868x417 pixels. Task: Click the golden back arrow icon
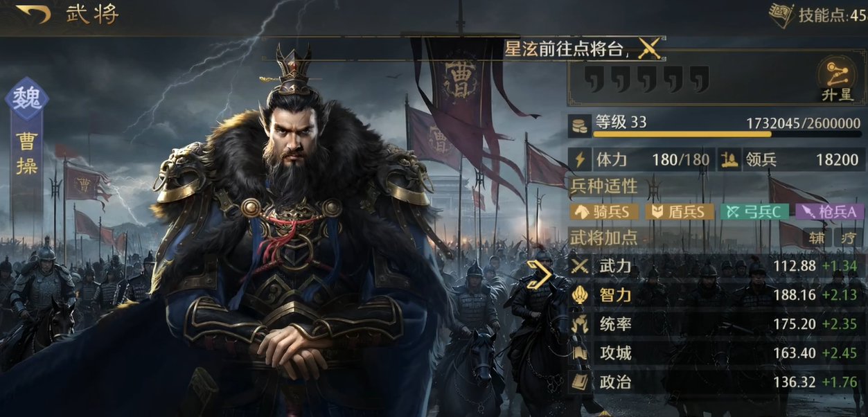click(x=33, y=14)
